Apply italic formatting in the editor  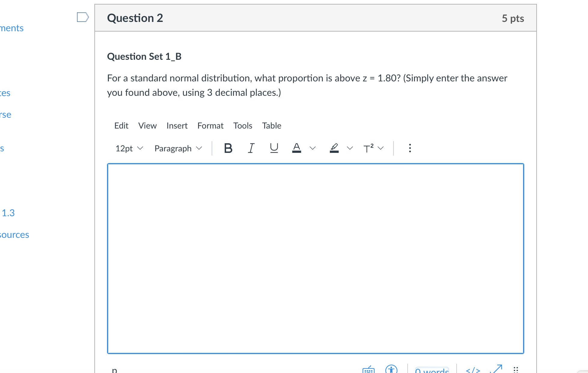251,148
